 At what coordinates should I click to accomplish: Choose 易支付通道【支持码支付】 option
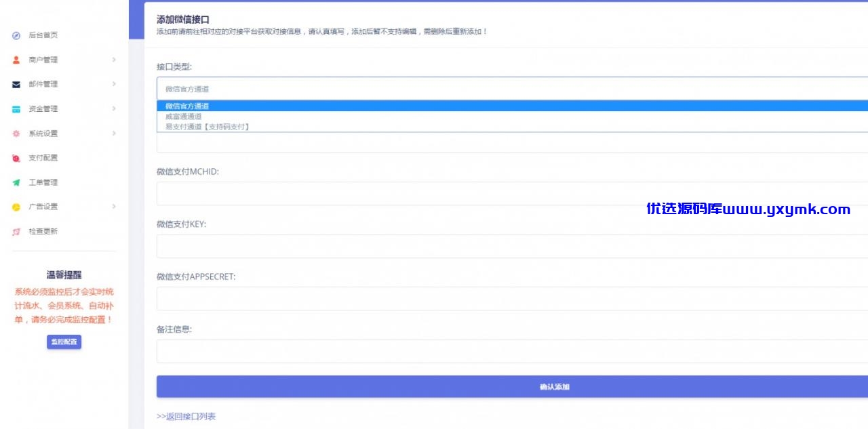coord(512,127)
